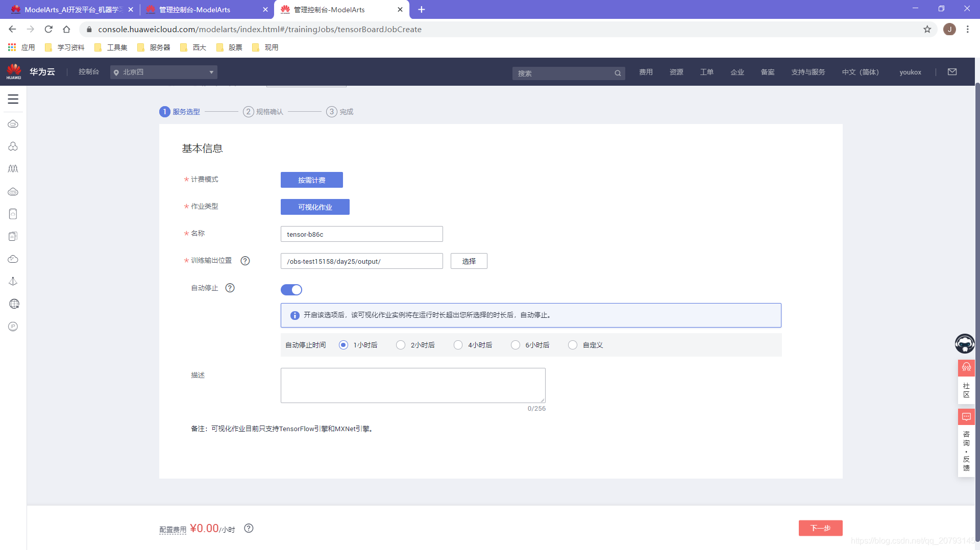Go to the browser home page

tap(66, 29)
